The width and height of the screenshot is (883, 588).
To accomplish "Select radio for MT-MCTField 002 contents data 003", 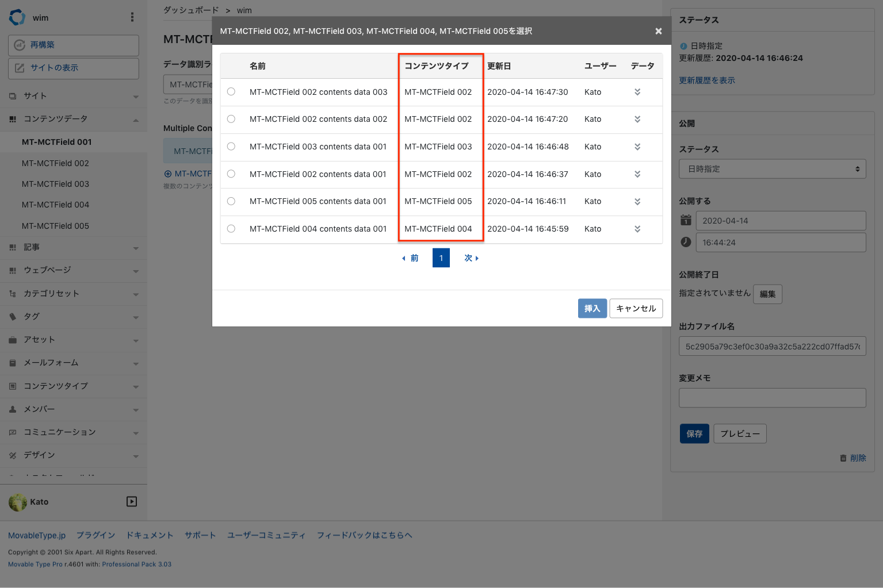I will click(x=231, y=92).
